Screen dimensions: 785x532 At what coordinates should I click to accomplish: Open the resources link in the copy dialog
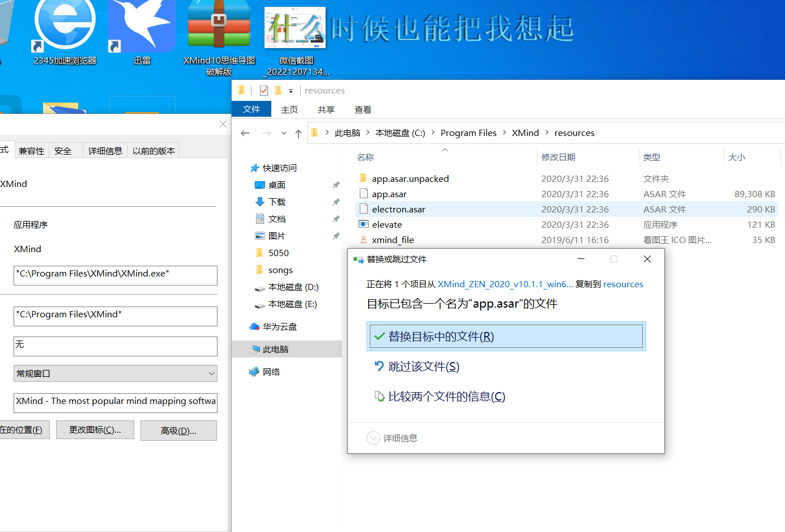623,284
